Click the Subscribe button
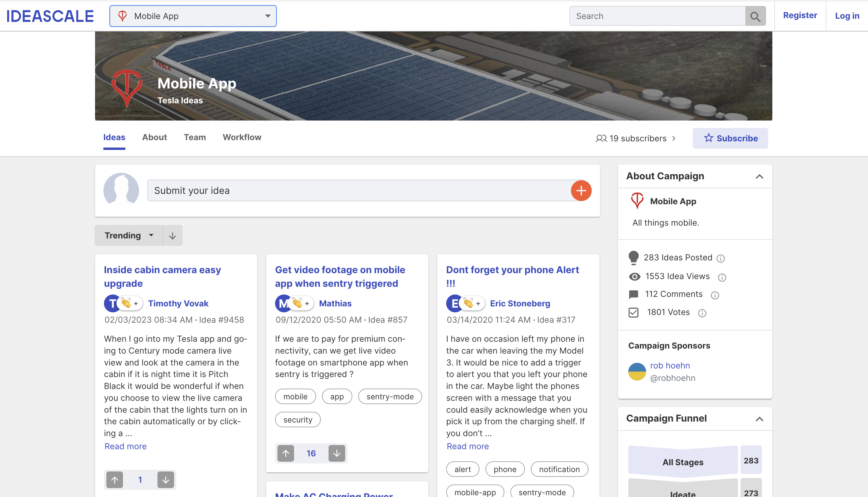The height and width of the screenshot is (497, 868). click(730, 138)
